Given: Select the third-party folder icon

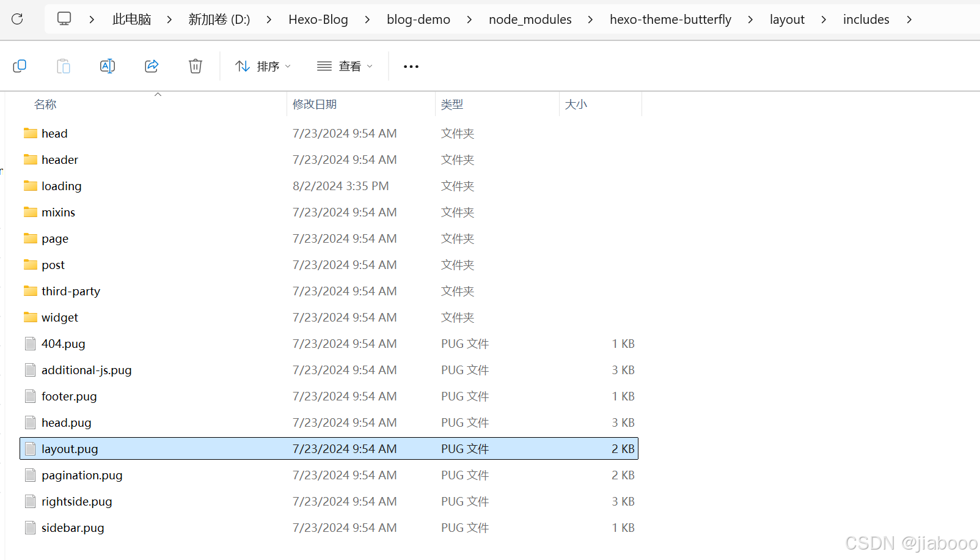Looking at the screenshot, I should (31, 291).
